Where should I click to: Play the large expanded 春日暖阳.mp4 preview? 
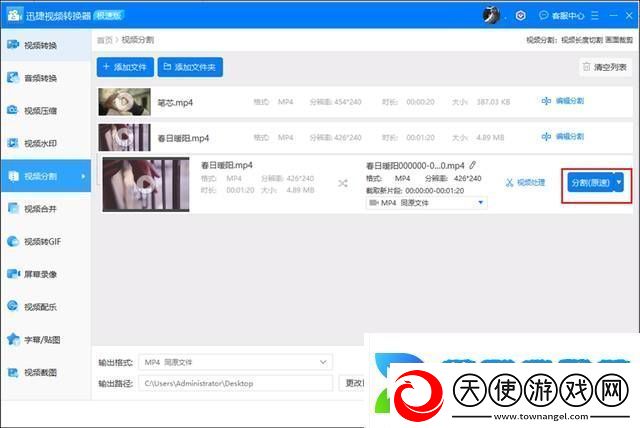click(x=146, y=184)
